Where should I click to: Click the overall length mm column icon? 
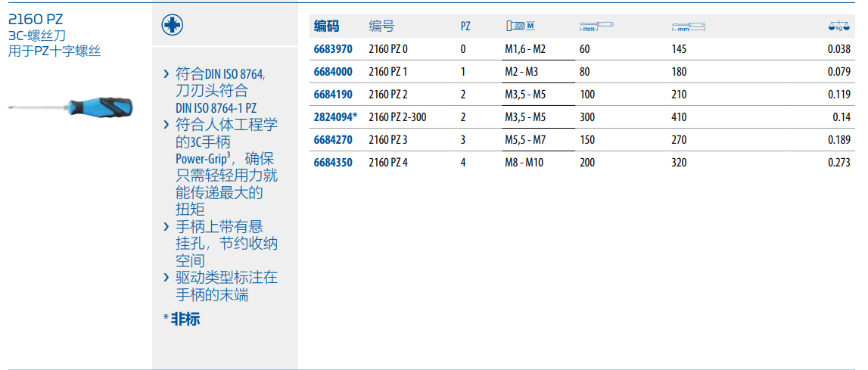pyautogui.click(x=688, y=26)
